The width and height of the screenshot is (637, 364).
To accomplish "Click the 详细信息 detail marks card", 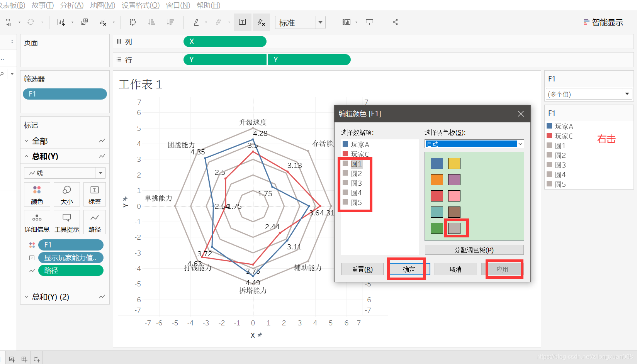I will tap(37, 222).
